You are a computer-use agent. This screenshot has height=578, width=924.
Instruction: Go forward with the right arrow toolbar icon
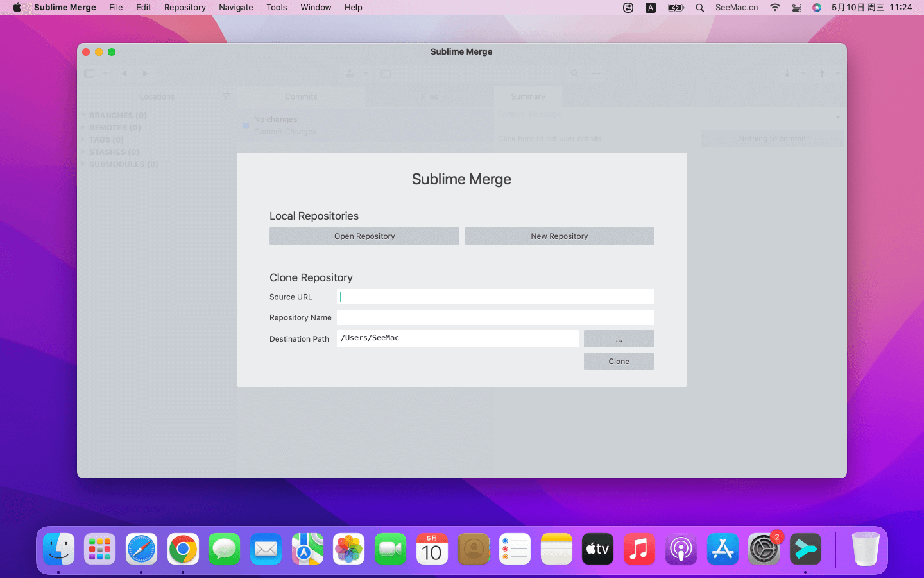pyautogui.click(x=145, y=73)
